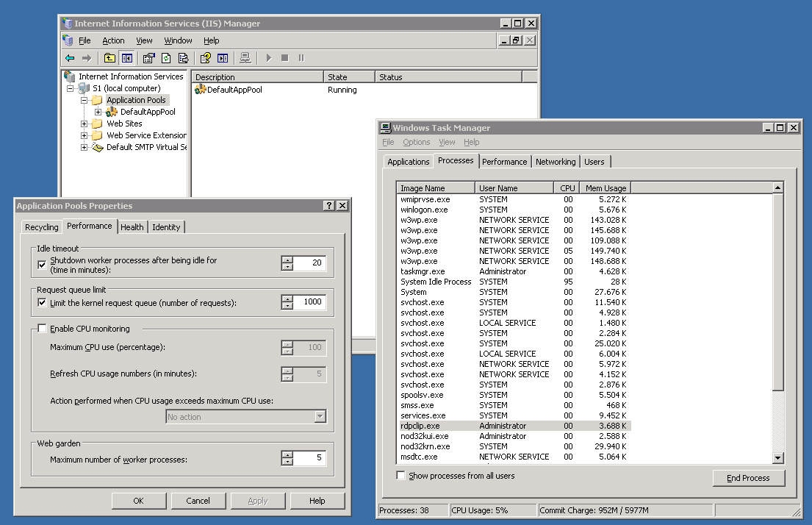Sort processes by the Mem Usage column
812x525 pixels.
(x=605, y=188)
